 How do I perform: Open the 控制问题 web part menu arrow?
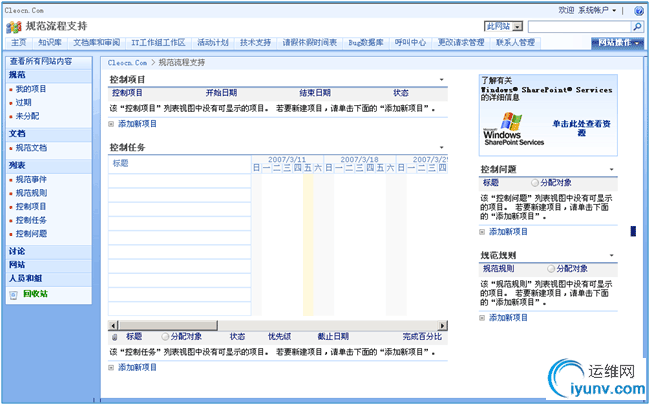(x=612, y=169)
